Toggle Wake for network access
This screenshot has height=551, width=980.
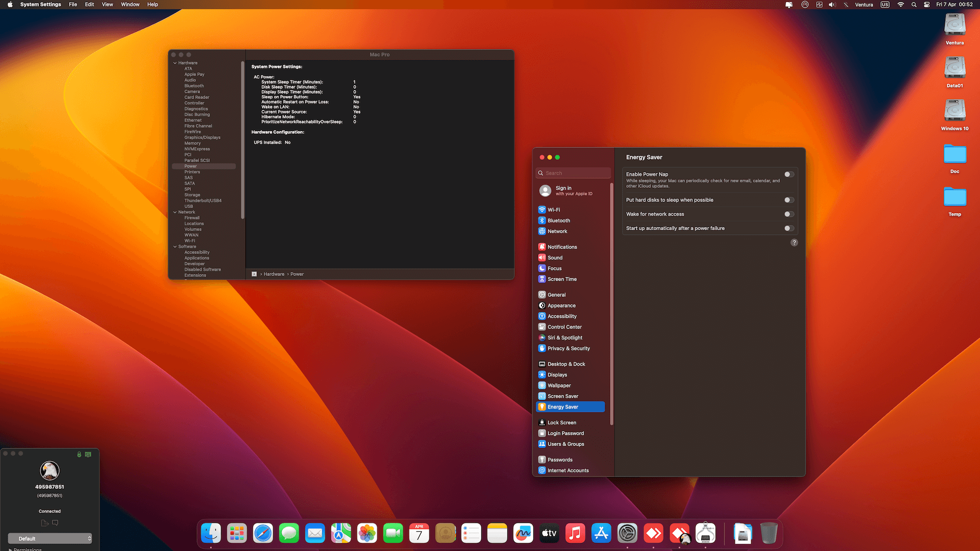coord(789,214)
